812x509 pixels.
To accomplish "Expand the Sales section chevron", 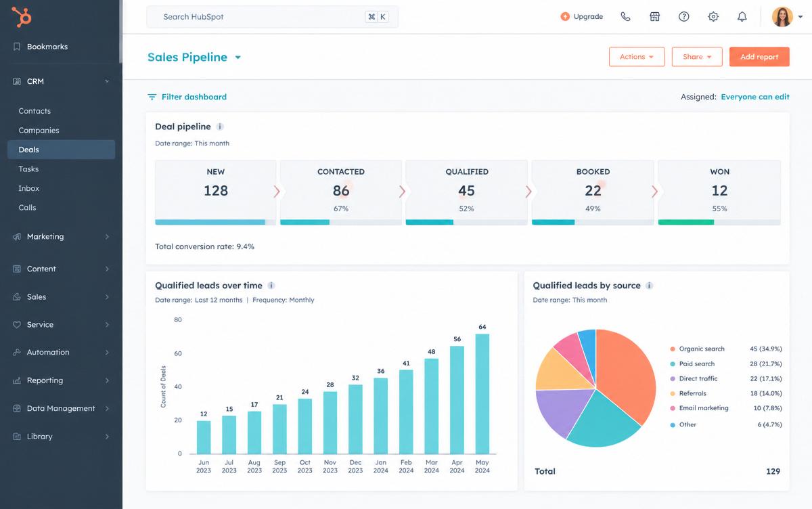I will click(107, 297).
